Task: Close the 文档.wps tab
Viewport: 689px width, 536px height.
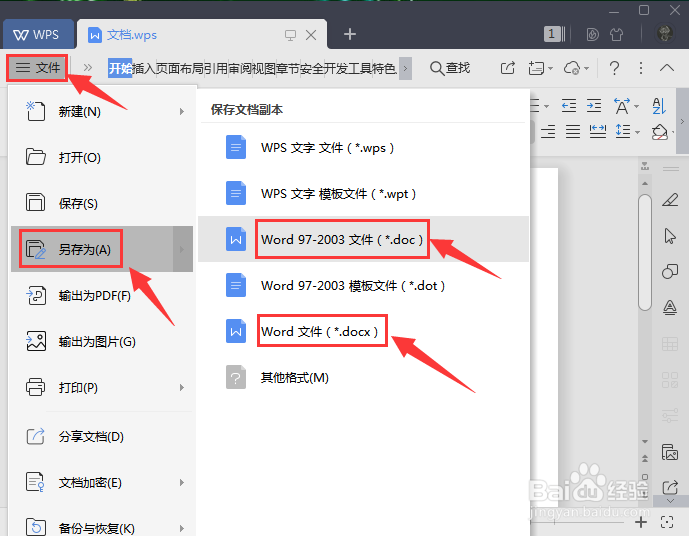Action: coord(311,35)
